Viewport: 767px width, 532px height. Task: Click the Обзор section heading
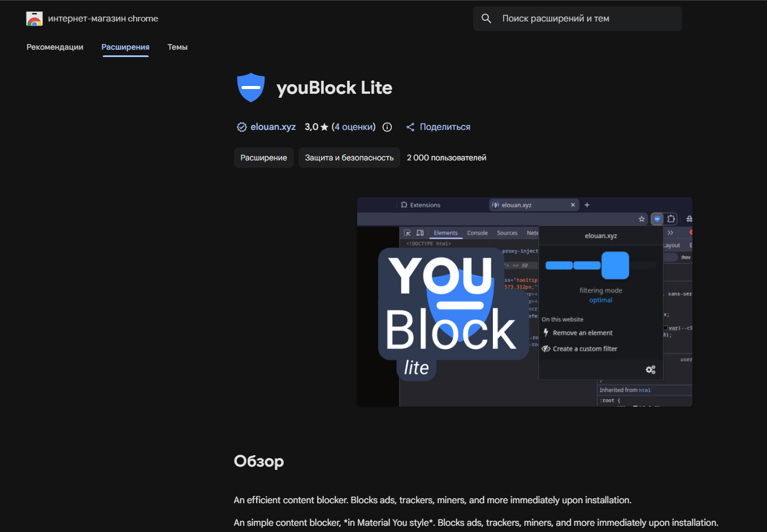(x=259, y=461)
